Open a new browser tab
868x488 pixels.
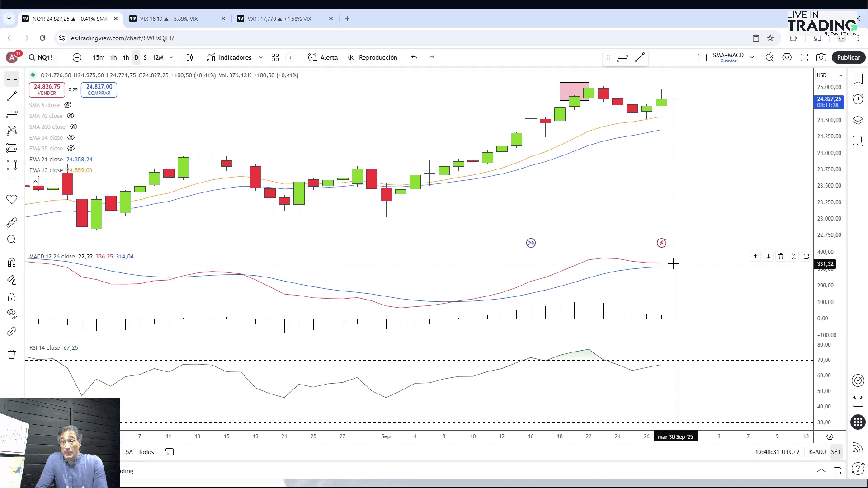[x=347, y=19]
